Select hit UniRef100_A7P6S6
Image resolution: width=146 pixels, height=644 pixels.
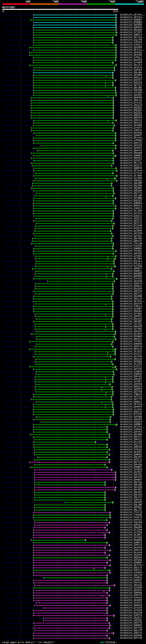(x=131, y=42)
